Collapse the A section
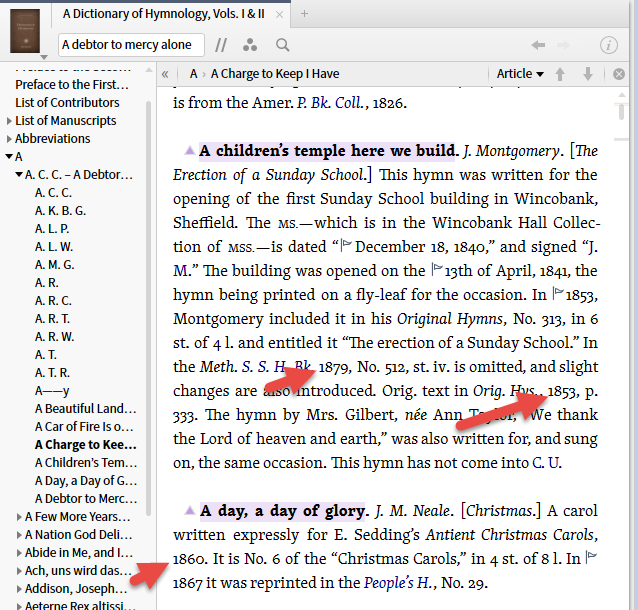The image size is (638, 610). (9, 156)
